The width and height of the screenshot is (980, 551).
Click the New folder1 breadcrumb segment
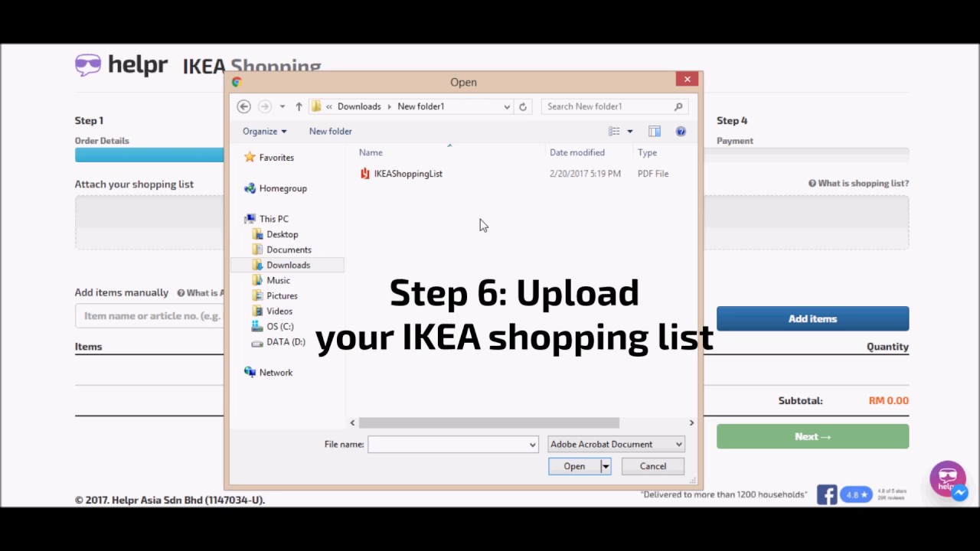420,106
